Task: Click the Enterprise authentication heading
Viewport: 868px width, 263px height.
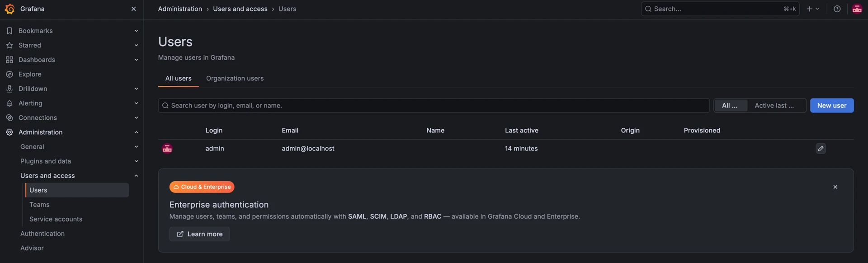Action: click(219, 205)
